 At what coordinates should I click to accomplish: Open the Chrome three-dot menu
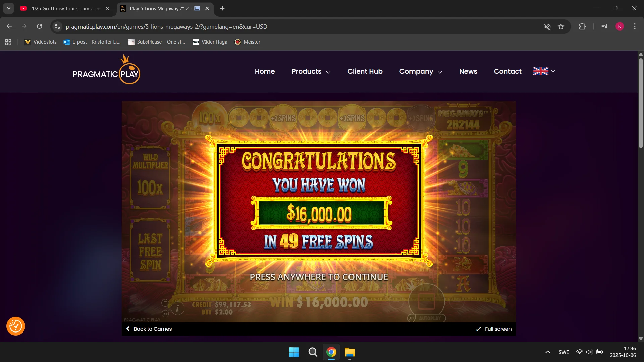[635, 26]
